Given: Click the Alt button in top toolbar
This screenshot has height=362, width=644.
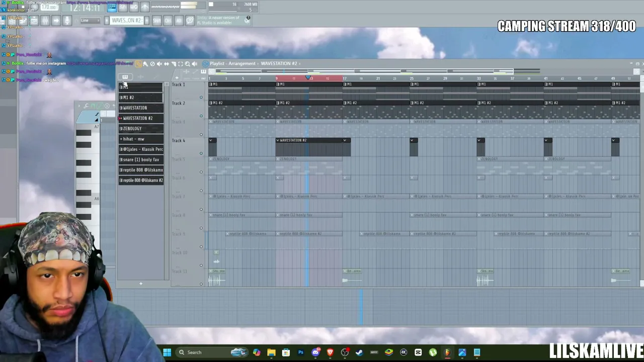Looking at the screenshot, I should point(179,21).
